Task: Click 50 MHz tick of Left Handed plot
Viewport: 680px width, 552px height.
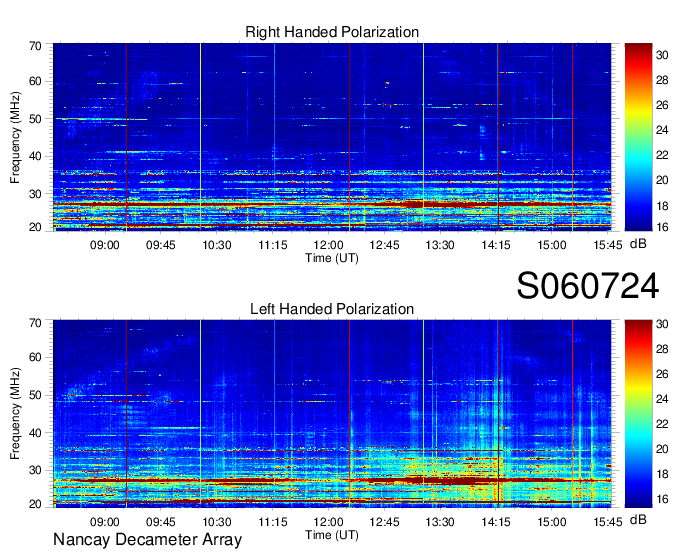Action: pos(35,395)
